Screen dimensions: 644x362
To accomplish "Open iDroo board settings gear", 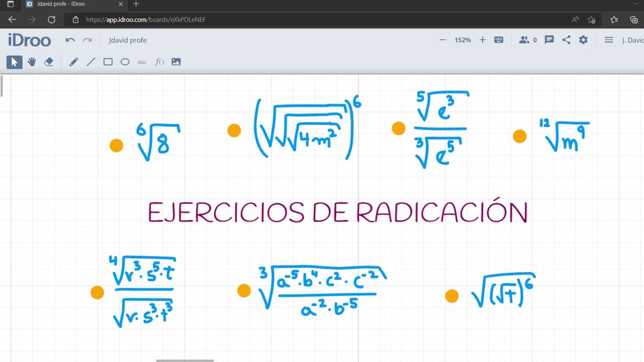I will (583, 40).
